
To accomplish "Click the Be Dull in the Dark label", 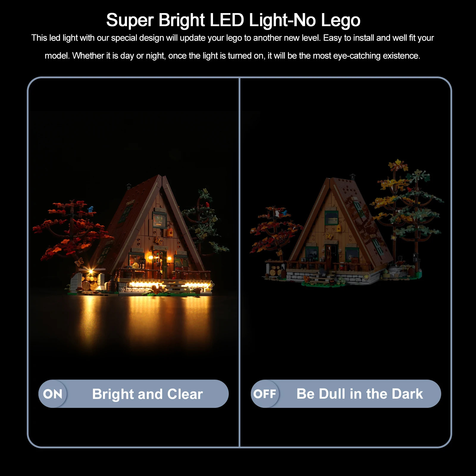I will click(x=360, y=394).
